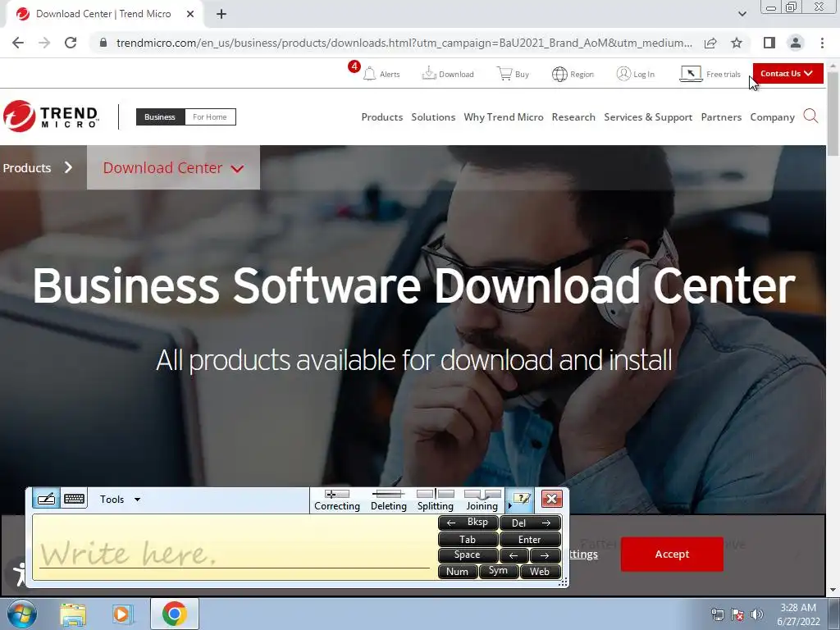Open Chrome profile avatar
The image size is (840, 630).
pyautogui.click(x=796, y=43)
